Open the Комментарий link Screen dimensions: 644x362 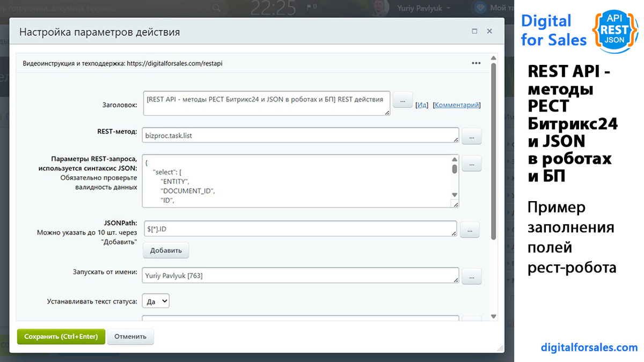(456, 105)
